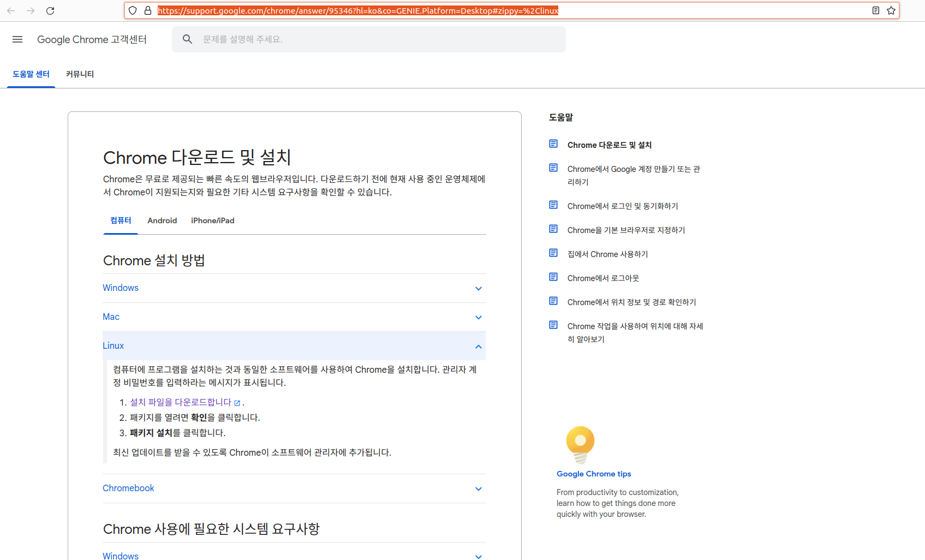
Task: Collapse the Linux instructions row label
Action: click(x=113, y=345)
